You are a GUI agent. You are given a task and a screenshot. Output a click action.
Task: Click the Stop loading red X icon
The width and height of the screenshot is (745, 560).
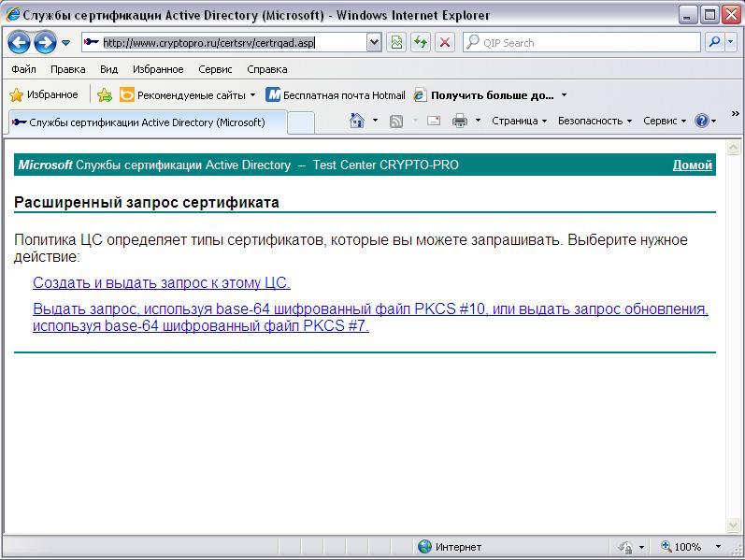click(445, 42)
